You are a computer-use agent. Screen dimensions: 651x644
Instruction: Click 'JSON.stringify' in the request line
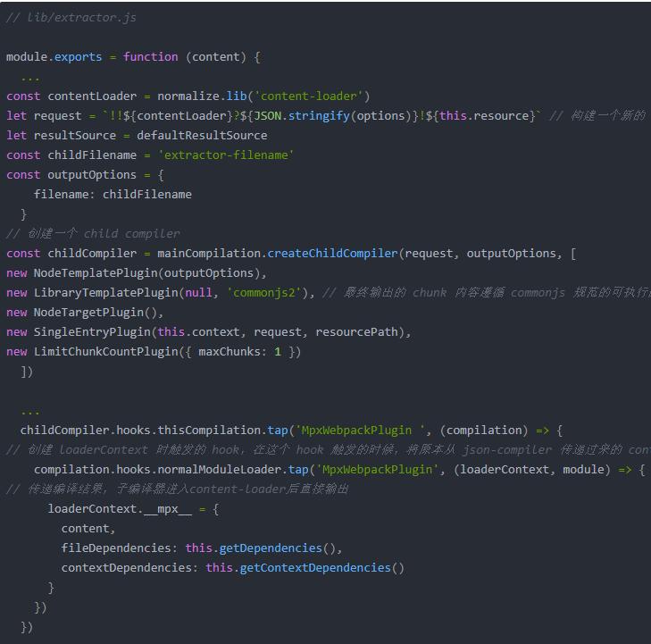[x=302, y=116]
